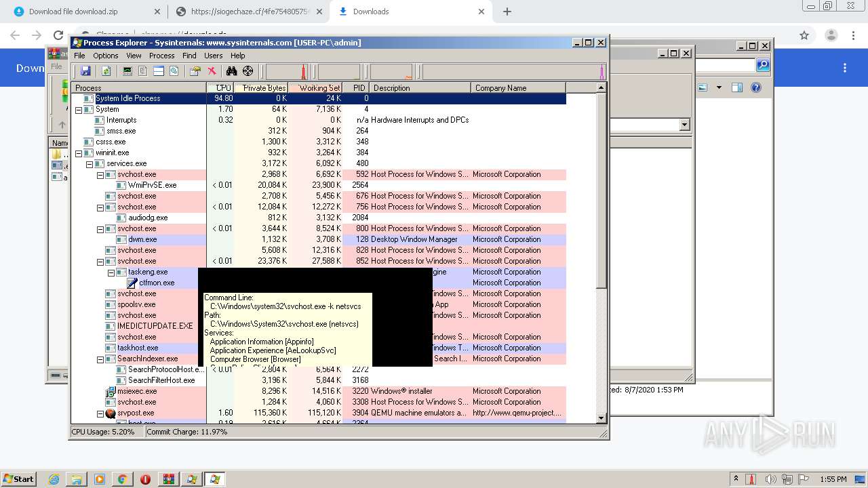Sort by the Process column header

[x=139, y=88]
